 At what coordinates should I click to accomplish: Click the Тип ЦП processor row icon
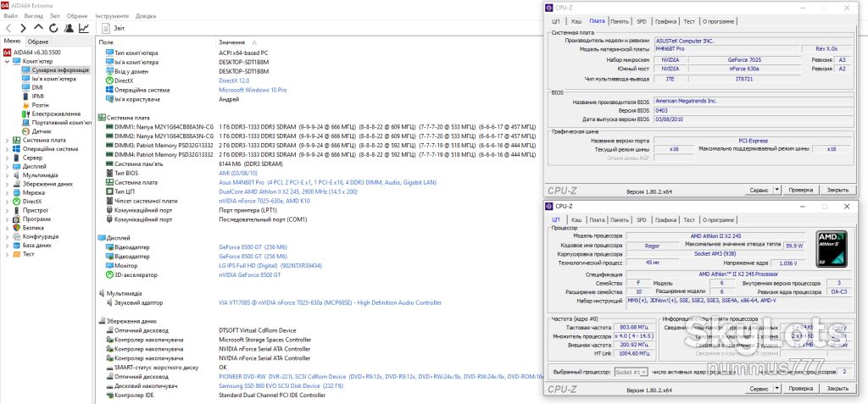tap(109, 191)
